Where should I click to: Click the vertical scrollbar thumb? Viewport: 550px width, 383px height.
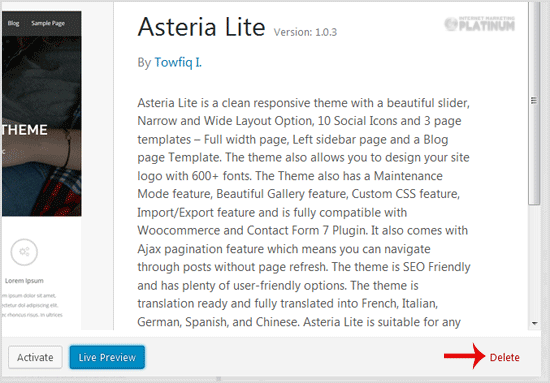534,103
